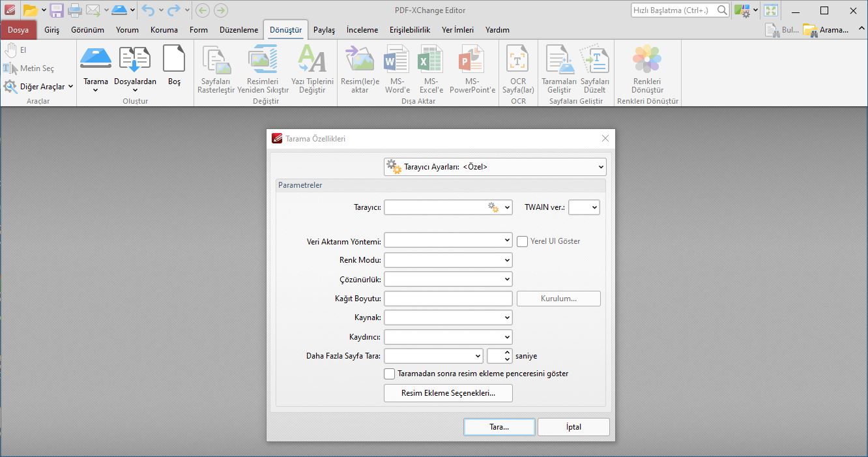This screenshot has width=868, height=457.
Task: Click the Hızlı Başlatma search field
Action: click(x=680, y=10)
